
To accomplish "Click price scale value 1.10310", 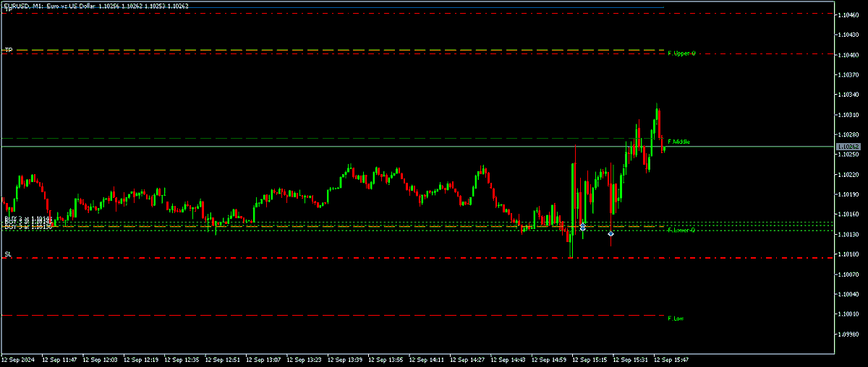I will point(848,115).
